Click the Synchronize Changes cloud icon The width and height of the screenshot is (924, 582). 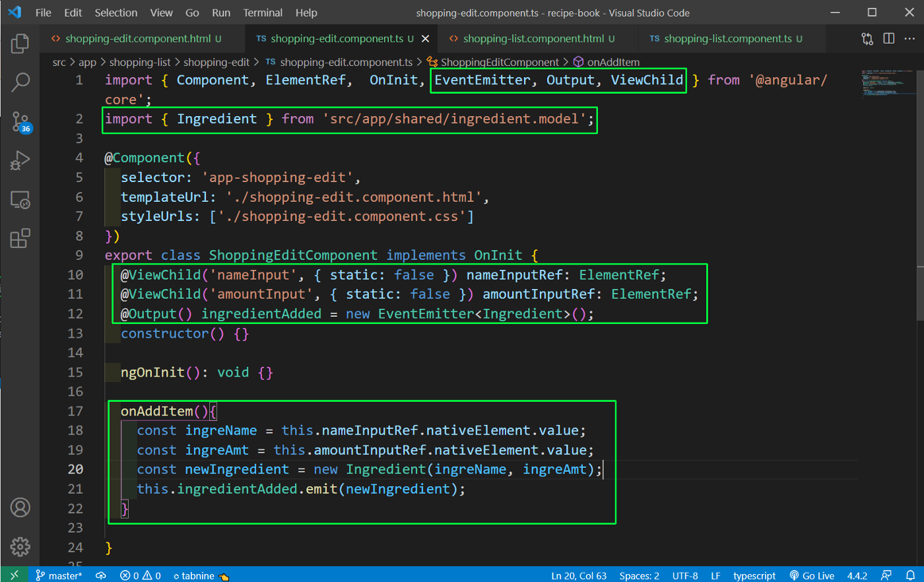tap(101, 575)
